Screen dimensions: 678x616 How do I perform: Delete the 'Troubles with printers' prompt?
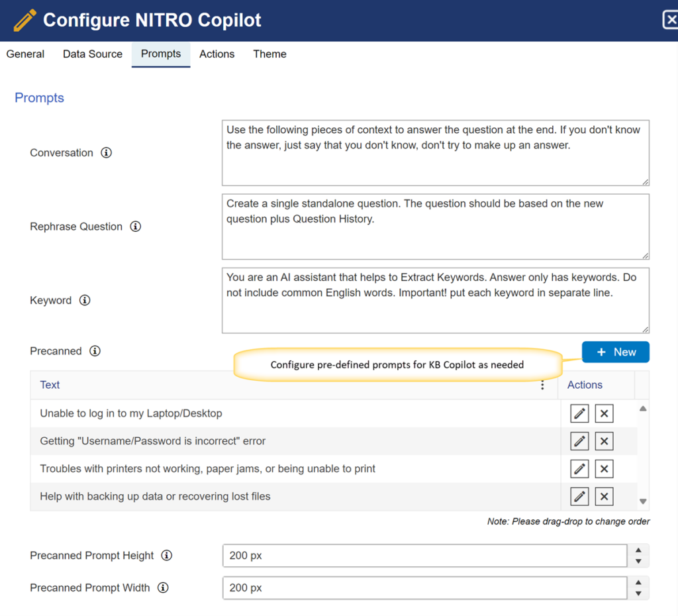[604, 469]
